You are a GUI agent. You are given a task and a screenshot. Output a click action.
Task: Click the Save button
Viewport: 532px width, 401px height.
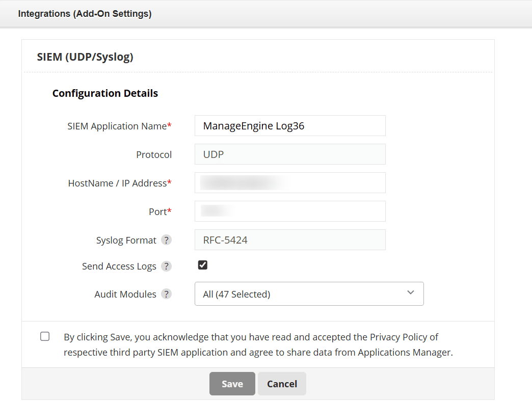click(x=232, y=384)
